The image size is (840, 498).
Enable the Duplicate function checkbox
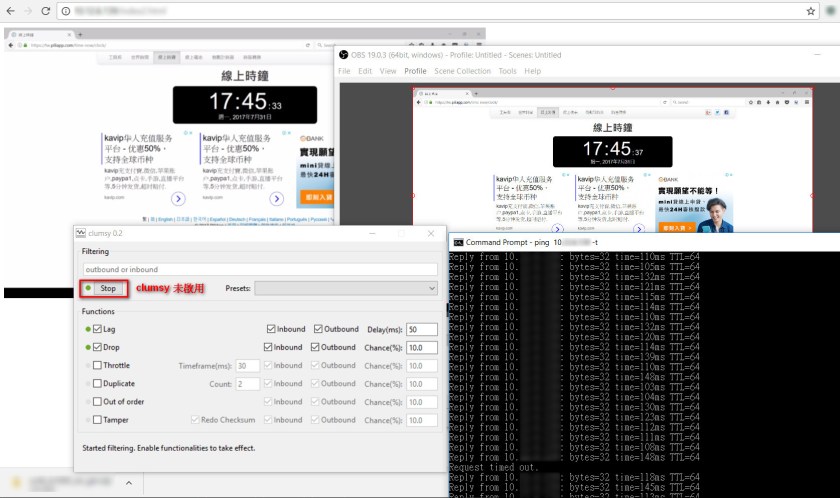tap(97, 384)
